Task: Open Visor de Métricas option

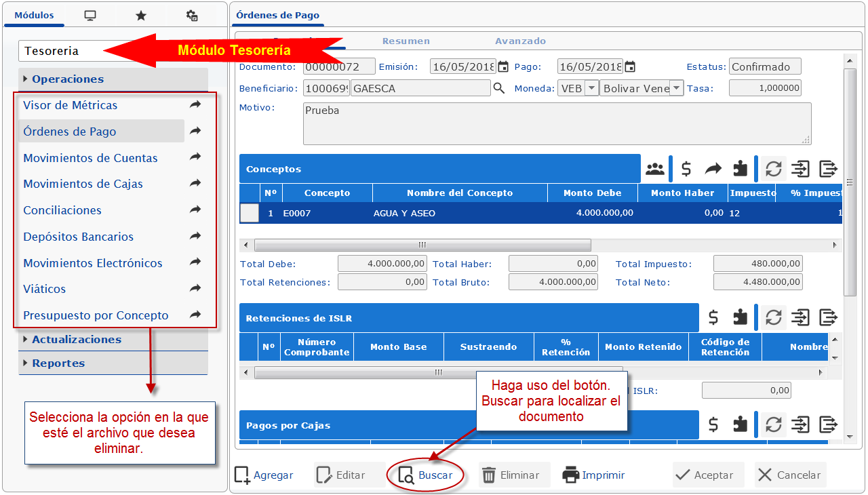Action: coord(71,105)
